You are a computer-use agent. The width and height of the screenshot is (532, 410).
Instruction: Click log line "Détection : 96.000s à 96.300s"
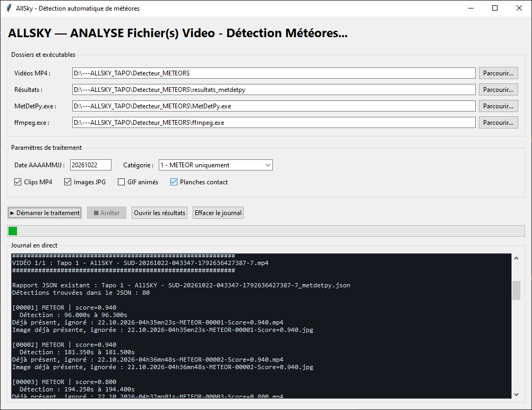[73, 315]
